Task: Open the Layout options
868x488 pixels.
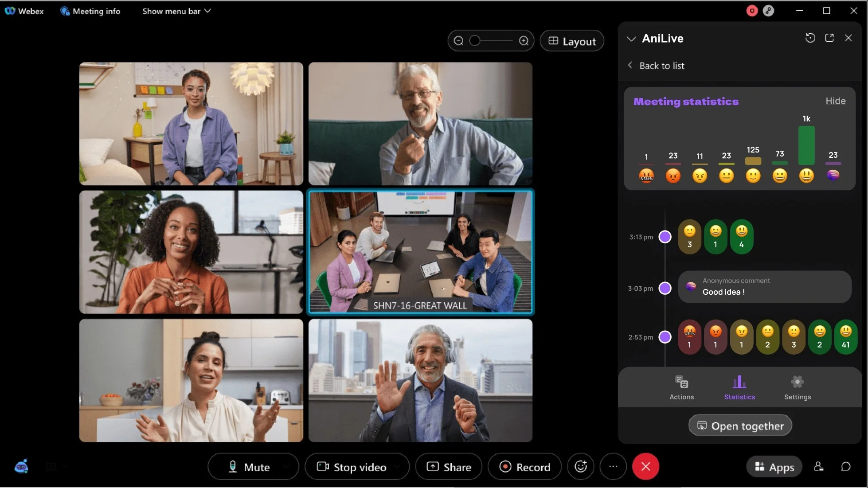Action: pyautogui.click(x=572, y=41)
